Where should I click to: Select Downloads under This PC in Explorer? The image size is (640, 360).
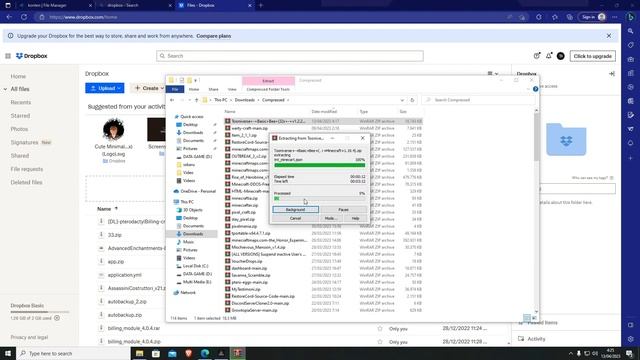pos(193,234)
